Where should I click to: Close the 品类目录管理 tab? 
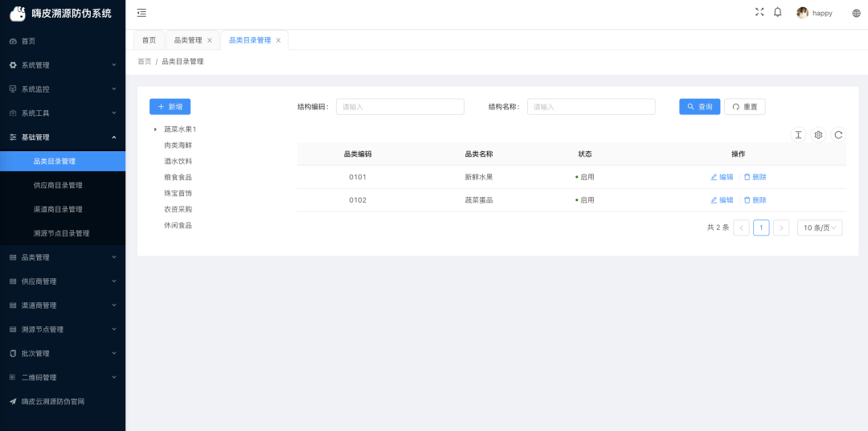pyautogui.click(x=279, y=40)
